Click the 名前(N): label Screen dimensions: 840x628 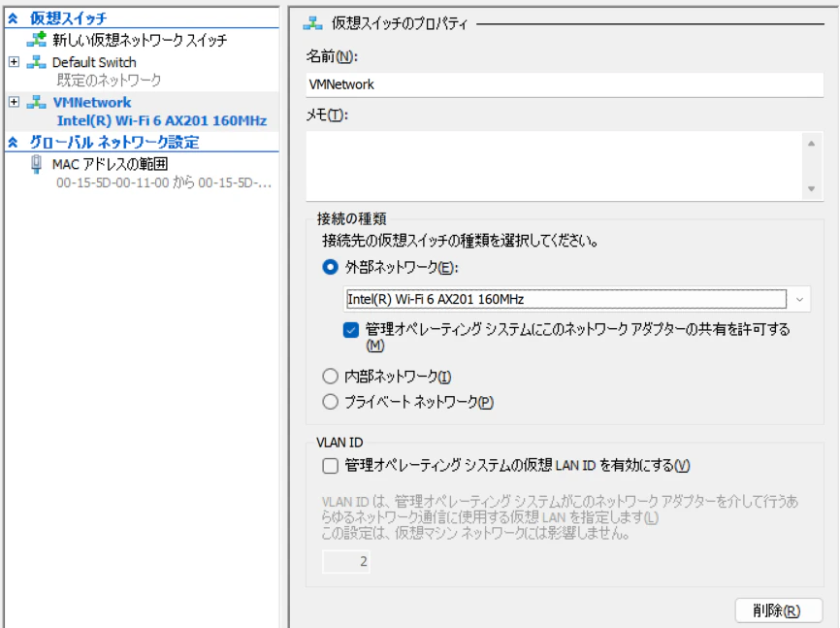point(332,56)
